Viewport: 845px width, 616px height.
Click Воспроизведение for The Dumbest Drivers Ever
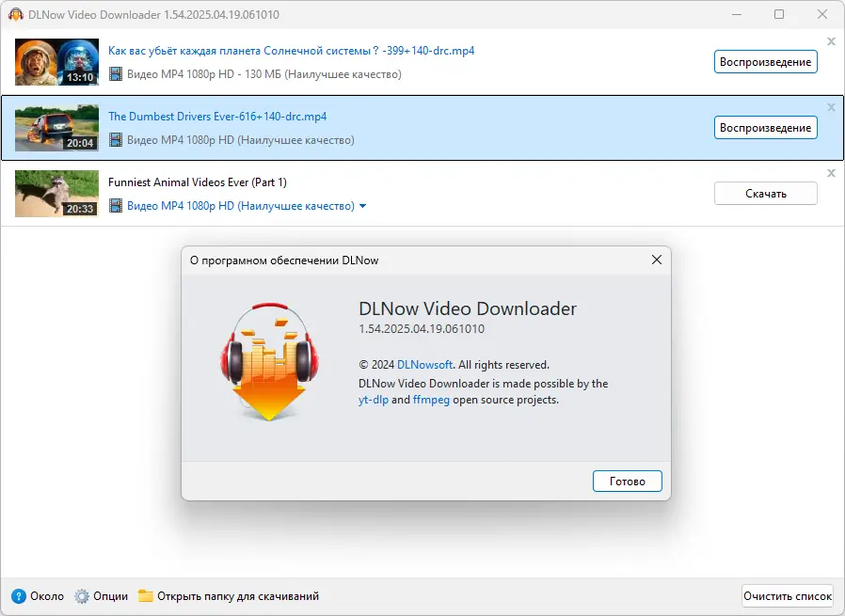[765, 128]
